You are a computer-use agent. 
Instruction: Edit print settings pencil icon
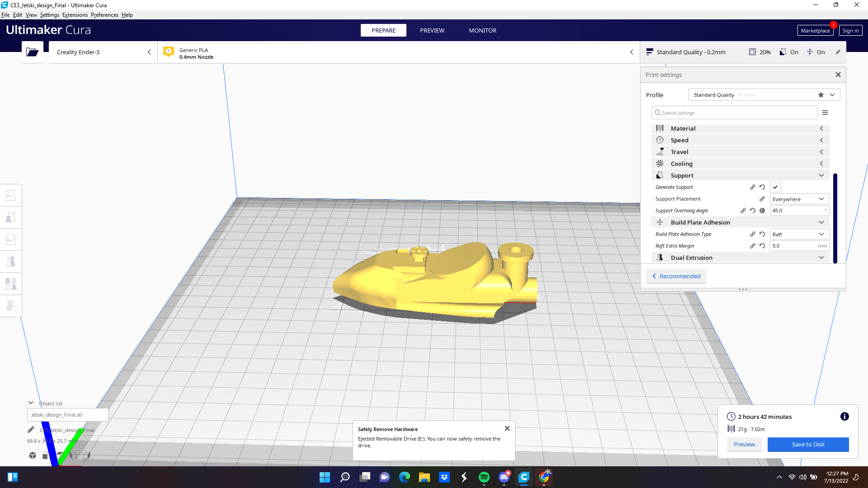pyautogui.click(x=838, y=52)
